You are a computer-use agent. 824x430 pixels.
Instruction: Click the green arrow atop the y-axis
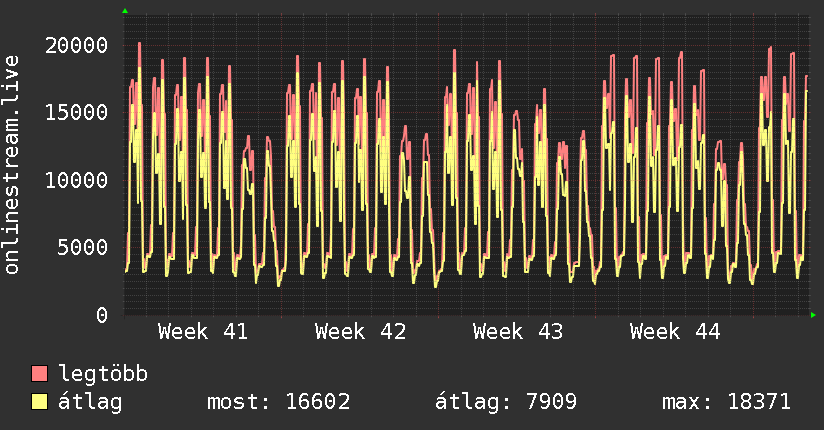124,11
